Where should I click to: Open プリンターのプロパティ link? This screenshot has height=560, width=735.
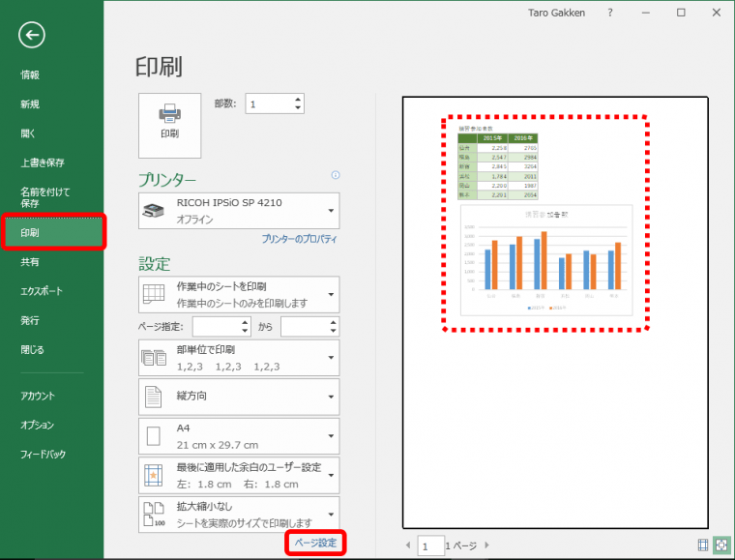299,239
